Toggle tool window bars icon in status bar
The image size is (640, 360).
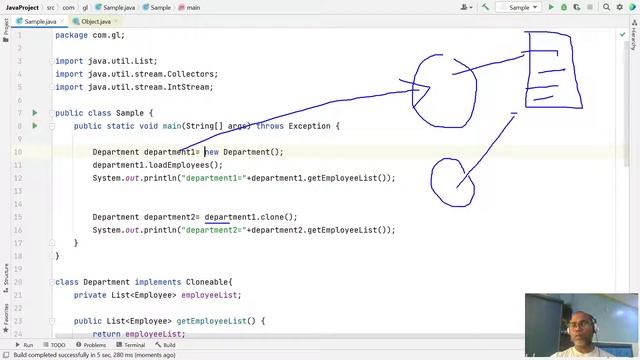(x=6, y=355)
